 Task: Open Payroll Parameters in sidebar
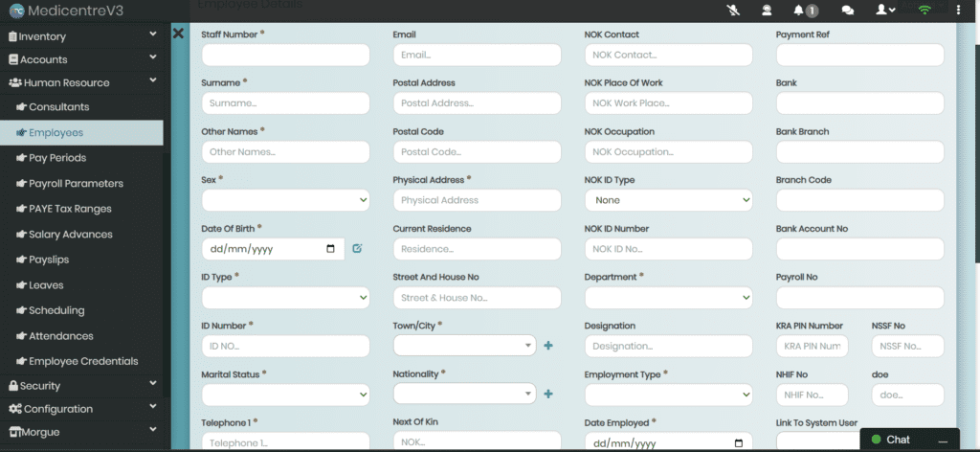[81, 183]
